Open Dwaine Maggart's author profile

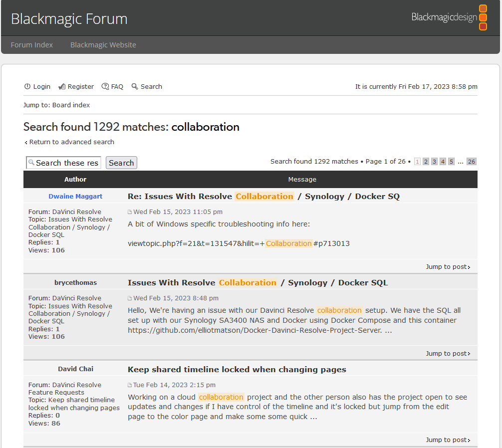tap(75, 197)
